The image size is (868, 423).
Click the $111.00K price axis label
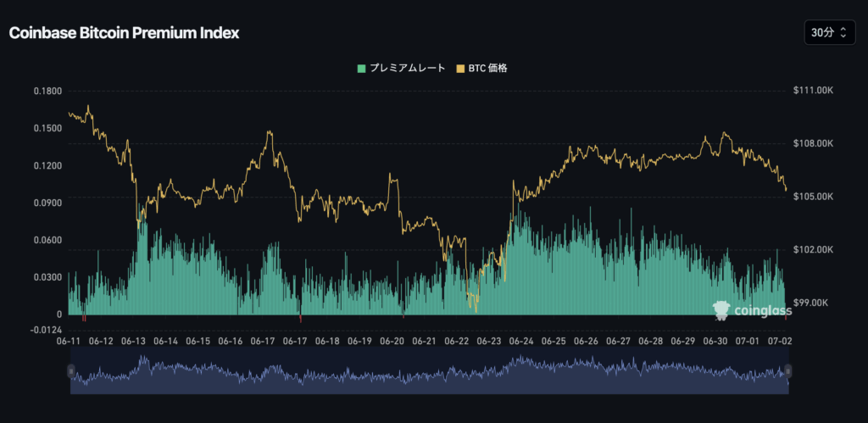(x=813, y=90)
